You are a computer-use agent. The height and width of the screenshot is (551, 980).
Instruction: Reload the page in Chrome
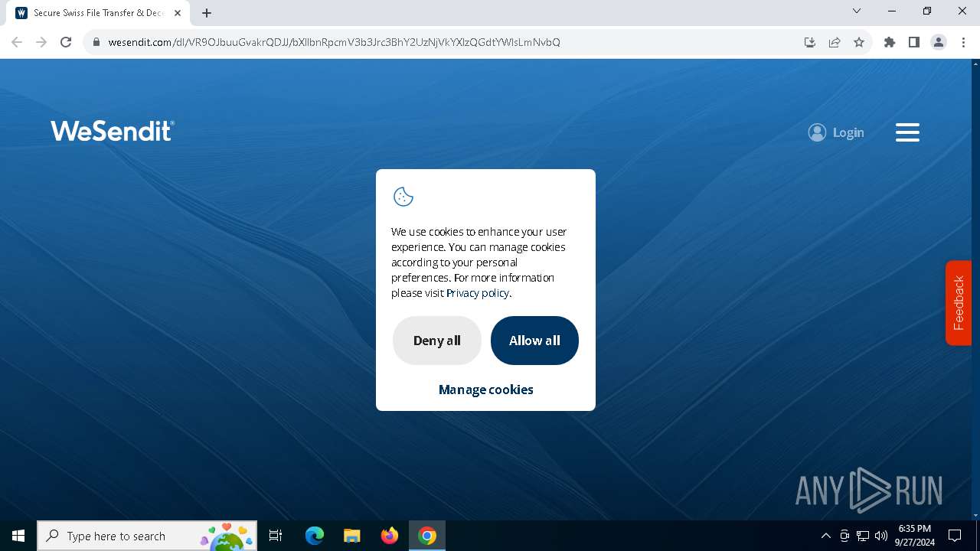(x=66, y=42)
